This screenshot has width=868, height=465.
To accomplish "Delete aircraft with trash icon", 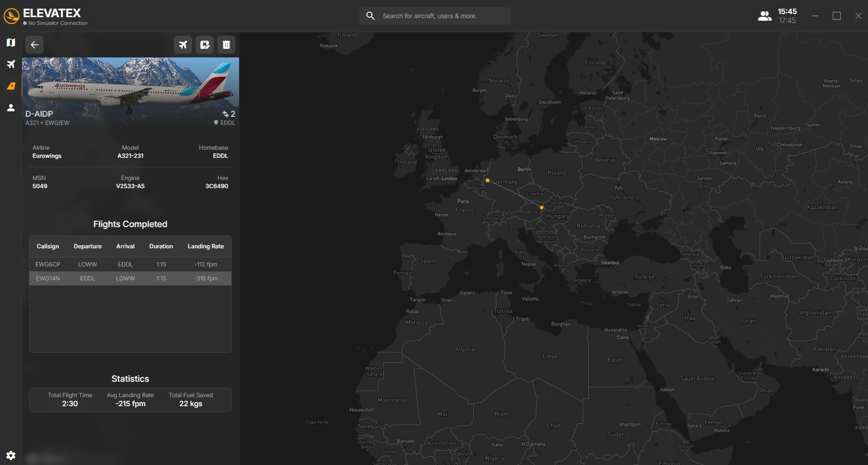I will pyautogui.click(x=226, y=45).
